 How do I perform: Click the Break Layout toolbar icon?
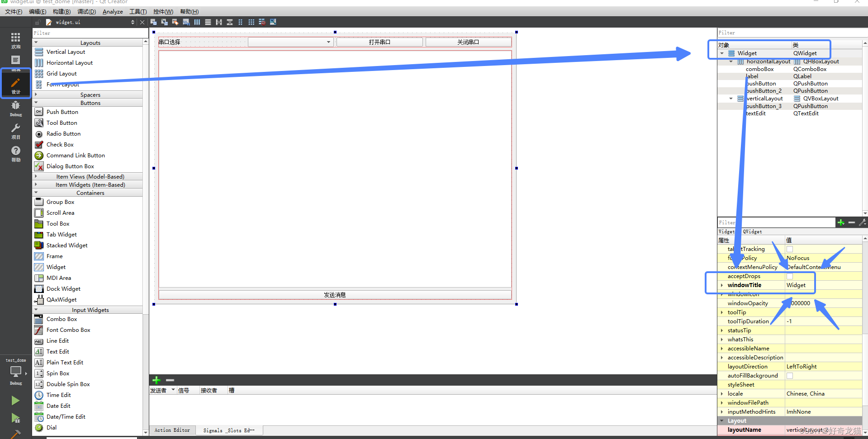click(x=262, y=22)
